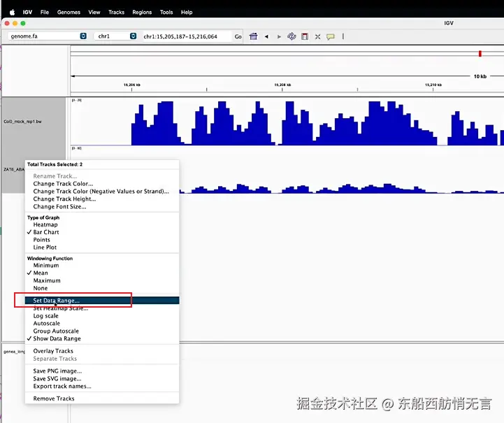The width and height of the screenshot is (504, 423).
Task: Select None windowing function
Action: (102, 288)
